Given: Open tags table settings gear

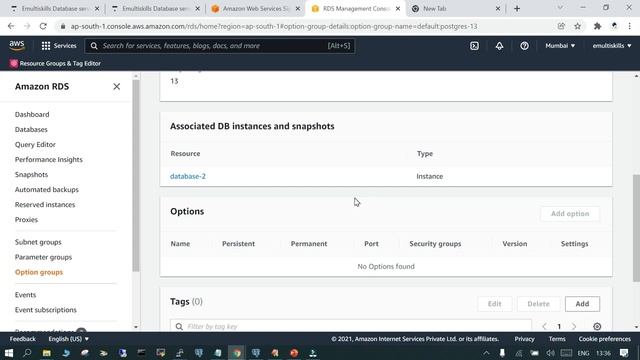Looking at the screenshot, I should pyautogui.click(x=597, y=326).
